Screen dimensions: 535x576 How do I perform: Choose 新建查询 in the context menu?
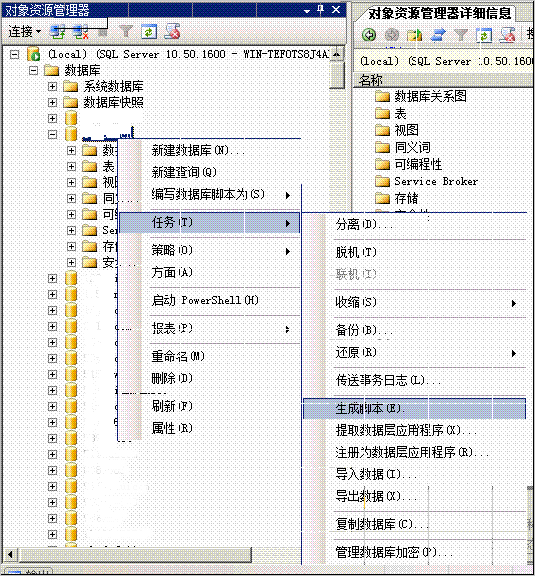tap(184, 172)
